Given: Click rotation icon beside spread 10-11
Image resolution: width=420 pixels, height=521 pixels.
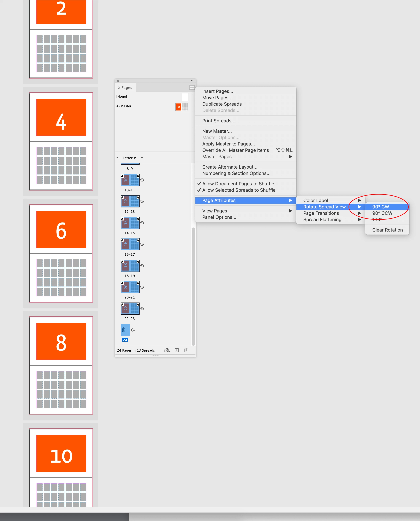Looking at the screenshot, I should click(142, 180).
